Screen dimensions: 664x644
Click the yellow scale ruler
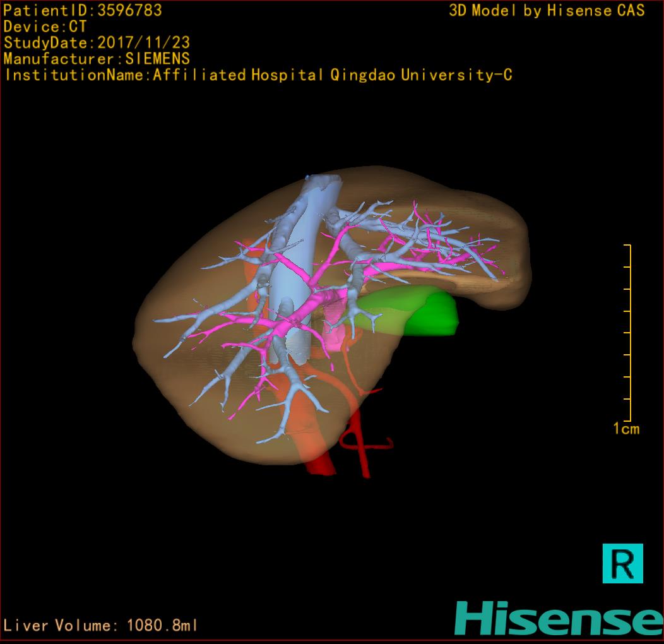point(628,333)
